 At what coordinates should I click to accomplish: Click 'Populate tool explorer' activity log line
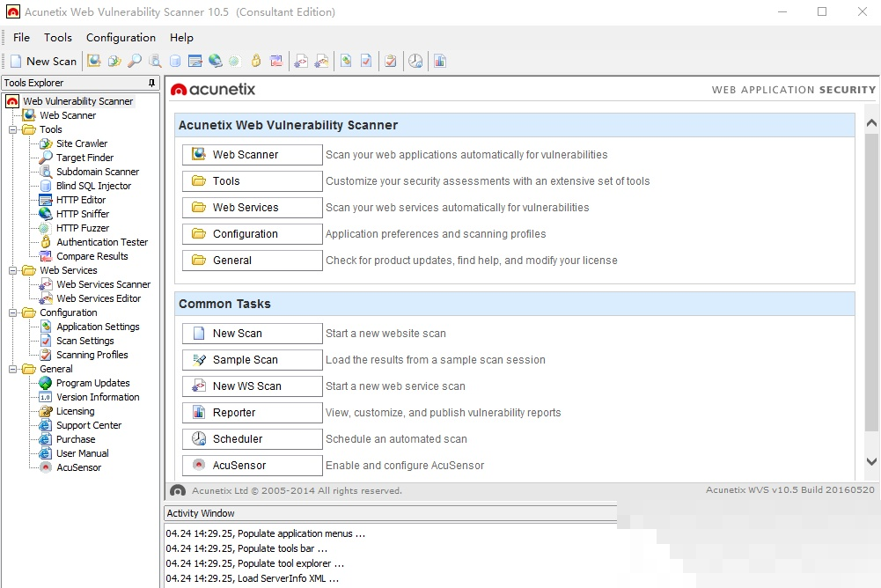(255, 563)
